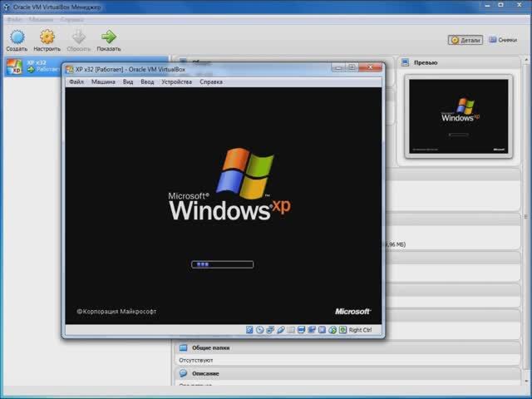Click the optical disc status bar icon
This screenshot has width=532, height=399.
tap(260, 330)
